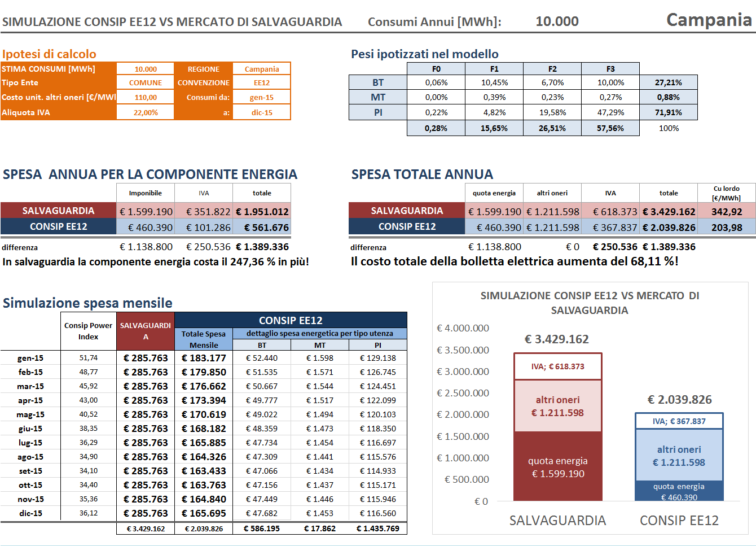Select the end period dic-15 cell
The width and height of the screenshot is (756, 546).
coord(262,112)
